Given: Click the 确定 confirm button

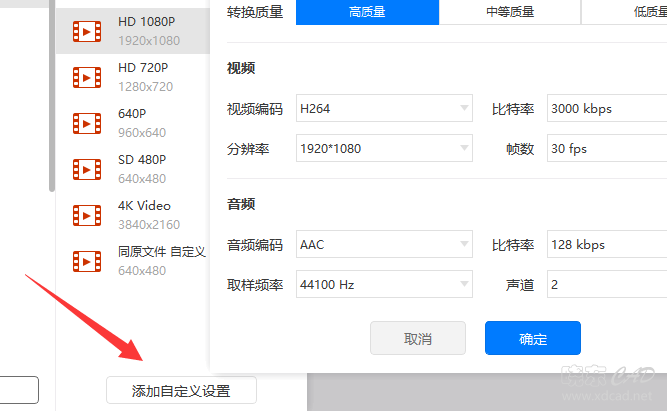Looking at the screenshot, I should point(533,338).
